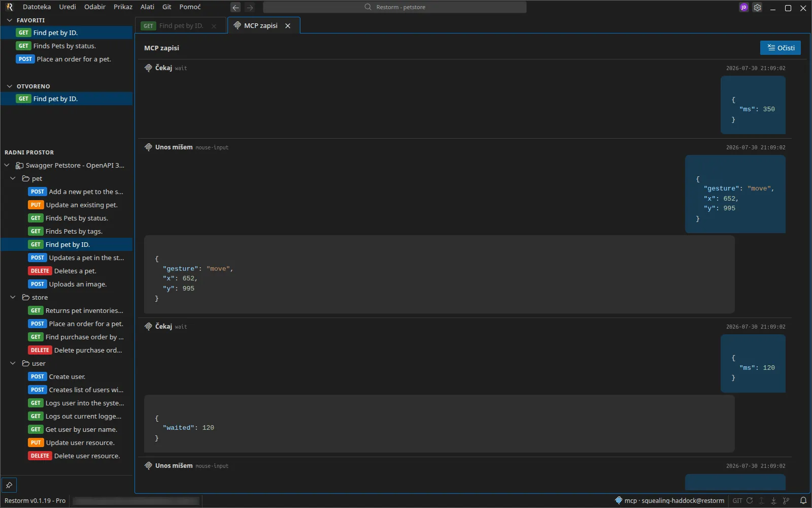
Task: Collapse the Swagger Petstore collection chevron
Action: (x=7, y=165)
